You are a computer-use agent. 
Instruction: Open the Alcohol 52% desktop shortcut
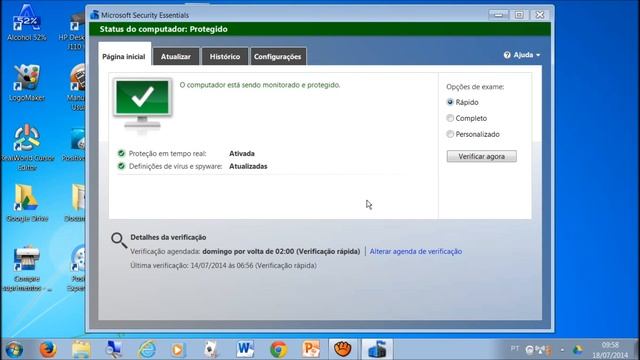(27, 22)
